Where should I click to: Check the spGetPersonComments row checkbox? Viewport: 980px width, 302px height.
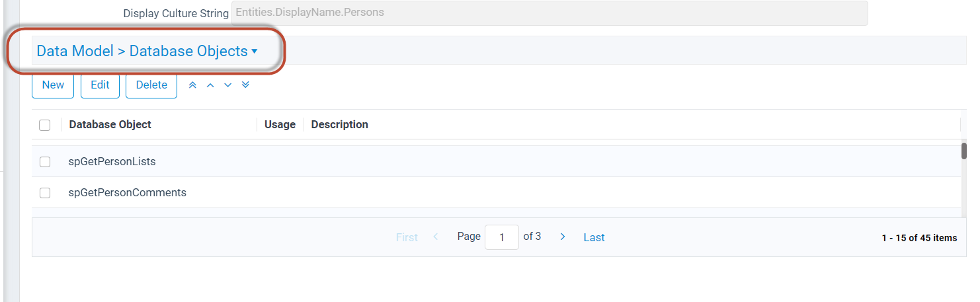(45, 193)
